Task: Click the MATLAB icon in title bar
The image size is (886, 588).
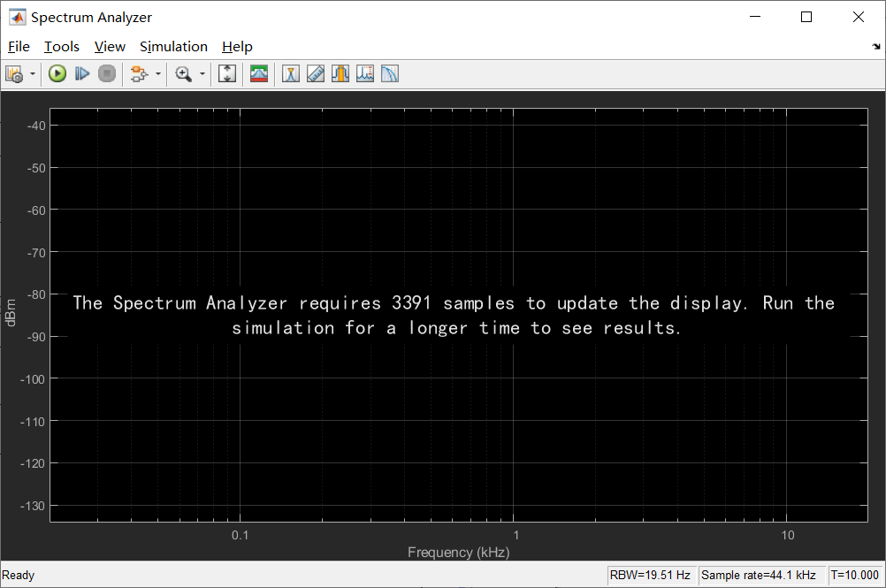Action: point(18,18)
